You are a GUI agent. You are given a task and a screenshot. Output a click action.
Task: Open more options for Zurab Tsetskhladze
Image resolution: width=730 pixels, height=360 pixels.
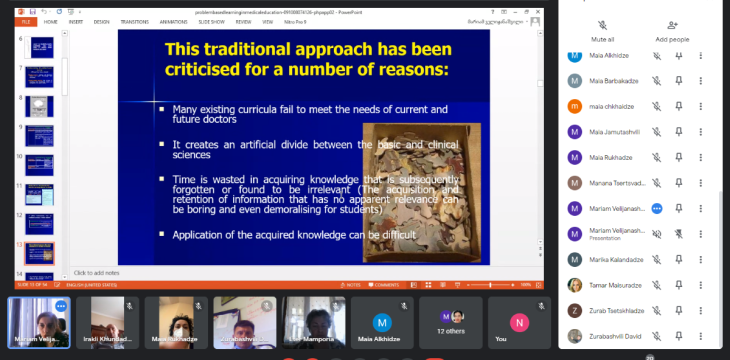(x=701, y=311)
